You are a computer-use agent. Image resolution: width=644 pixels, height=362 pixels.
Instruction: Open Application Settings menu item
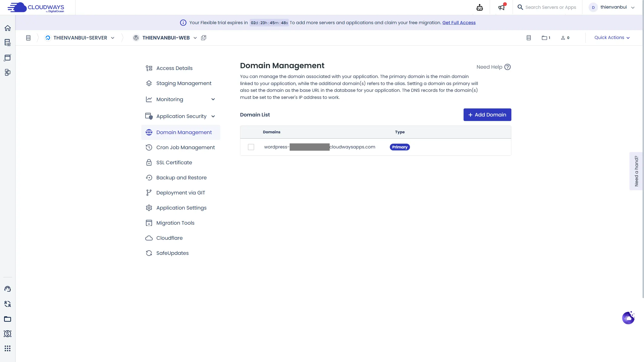(x=181, y=208)
